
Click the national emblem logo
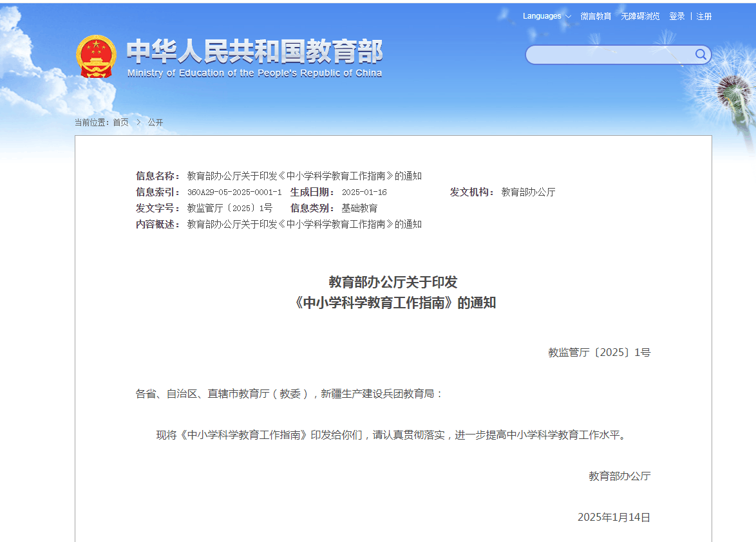[96, 57]
